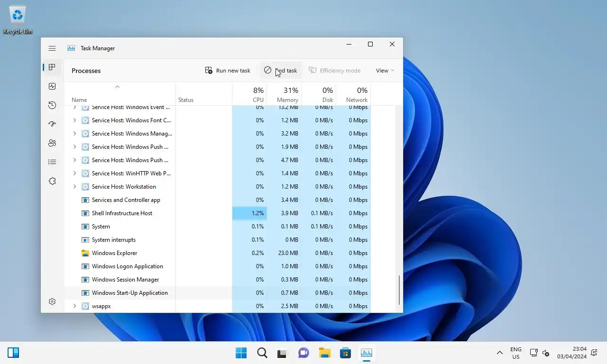Open the hamburger navigation menu
Image resolution: width=607 pixels, height=364 pixels.
[x=52, y=48]
